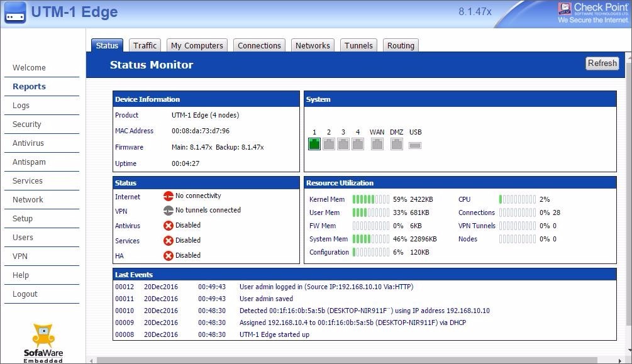Open the Tunnels tab
The width and height of the screenshot is (632, 364).
[358, 45]
